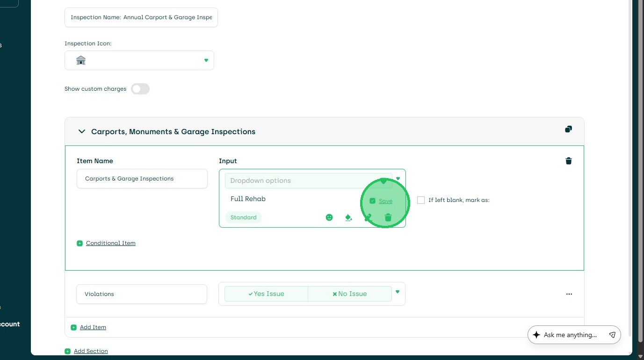Click the sparkle icon in the assistant bar
This screenshot has height=360, width=644.
click(x=536, y=335)
